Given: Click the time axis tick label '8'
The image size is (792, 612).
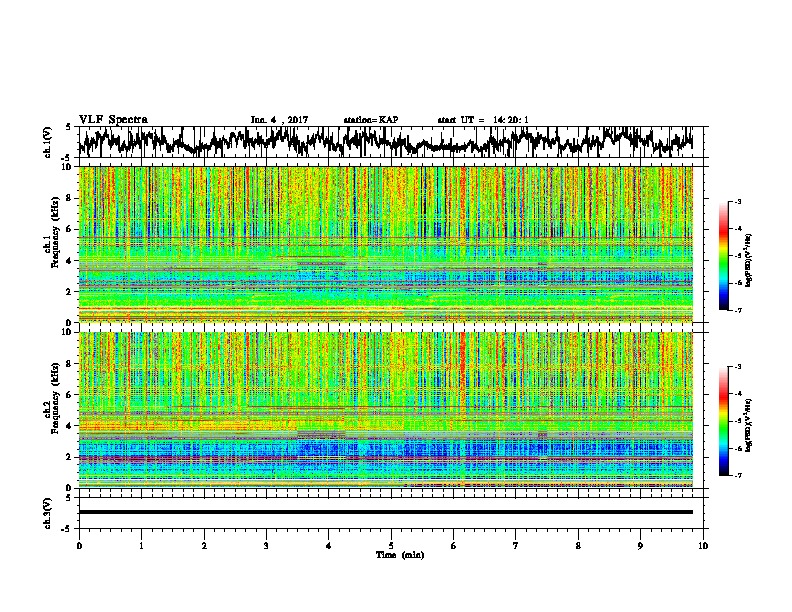Looking at the screenshot, I should tap(578, 546).
